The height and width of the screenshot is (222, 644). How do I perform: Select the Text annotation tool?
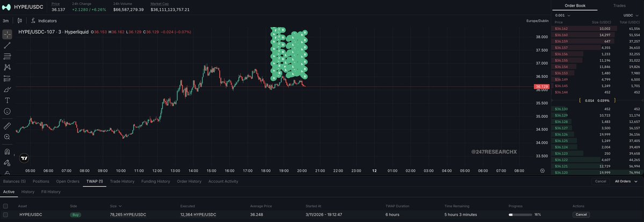click(x=7, y=101)
